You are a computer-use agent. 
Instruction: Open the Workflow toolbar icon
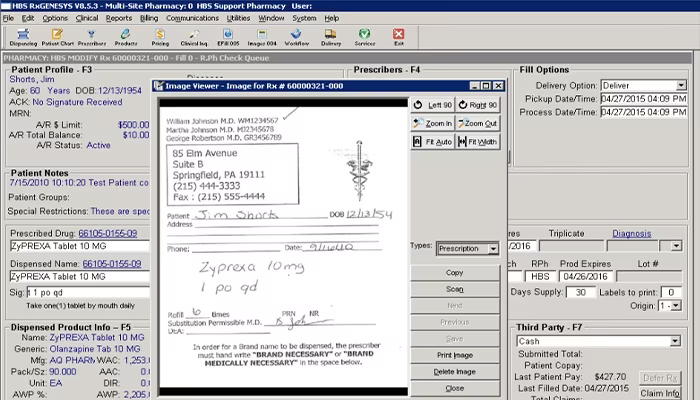[x=296, y=37]
